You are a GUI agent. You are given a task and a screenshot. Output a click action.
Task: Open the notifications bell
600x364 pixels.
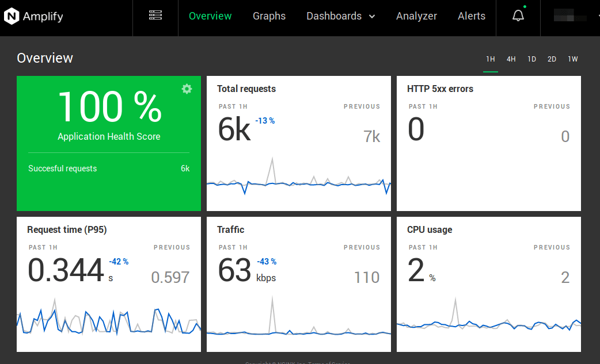tap(518, 16)
